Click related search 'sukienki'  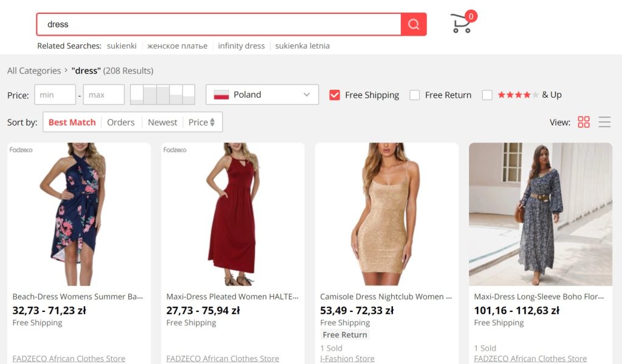coord(121,46)
